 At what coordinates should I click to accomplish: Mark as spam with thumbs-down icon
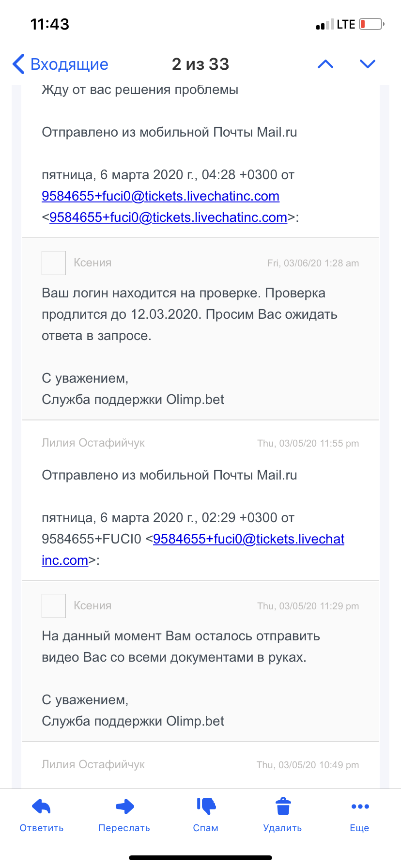pos(206,806)
